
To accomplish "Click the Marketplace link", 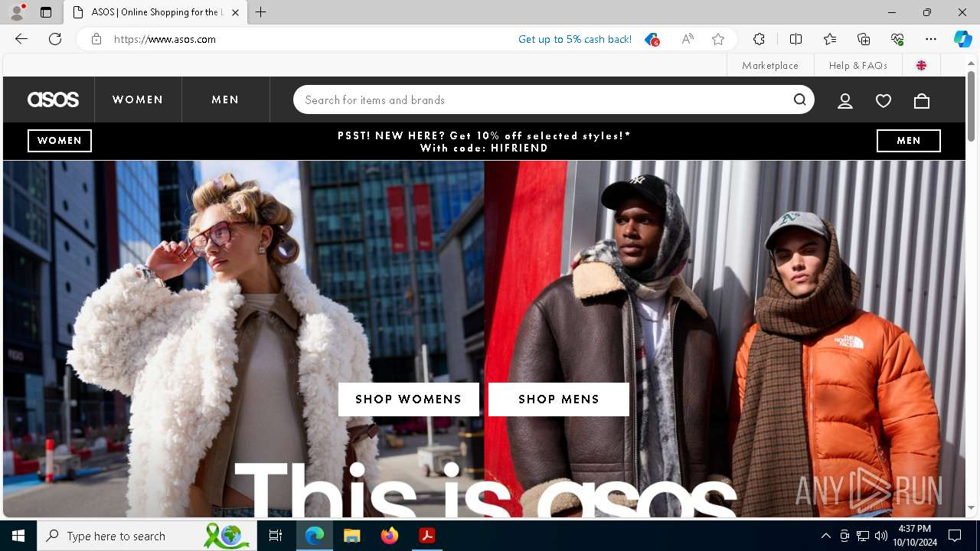I will 770,65.
